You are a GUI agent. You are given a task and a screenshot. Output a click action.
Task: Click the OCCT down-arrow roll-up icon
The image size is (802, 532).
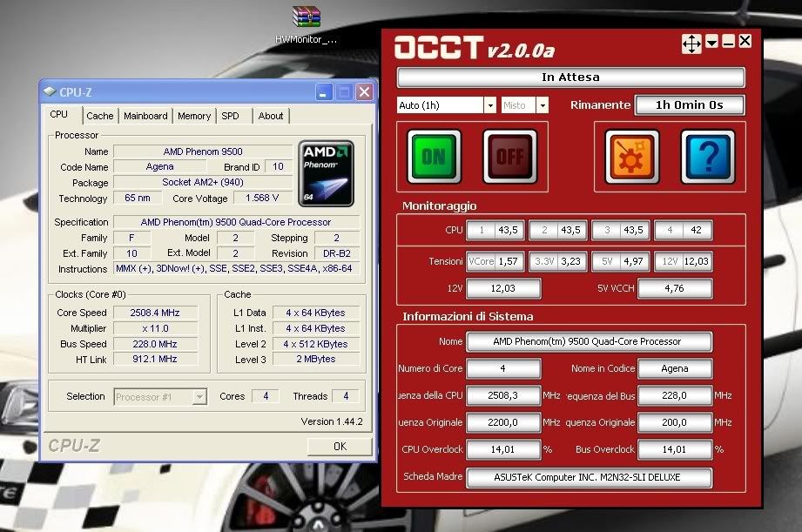click(x=711, y=42)
